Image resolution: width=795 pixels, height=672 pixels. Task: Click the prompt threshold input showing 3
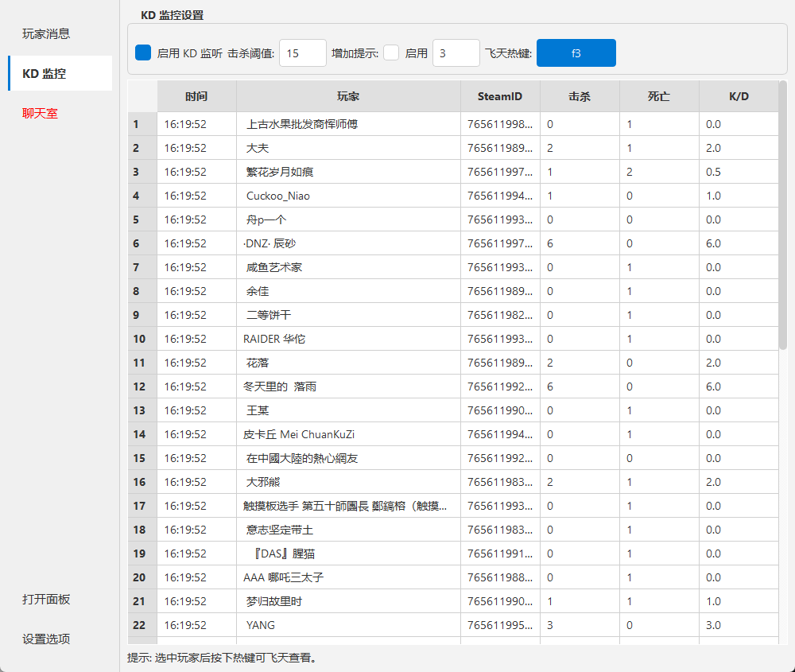[456, 52]
